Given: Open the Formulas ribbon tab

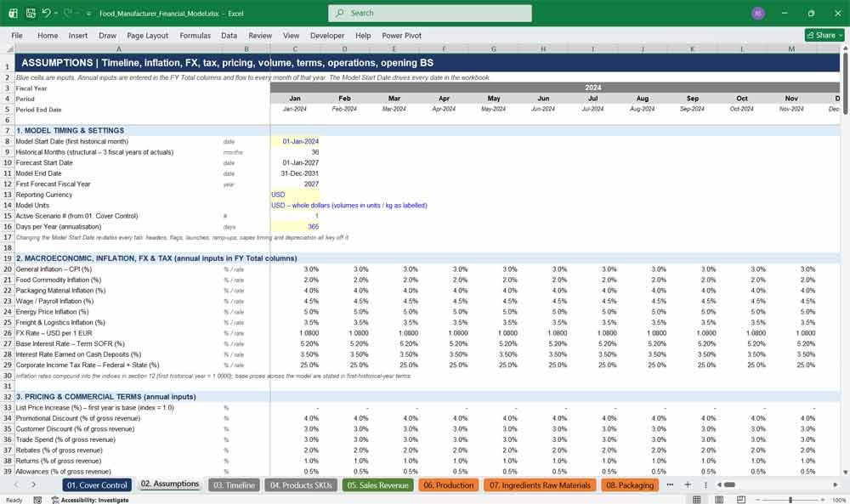Looking at the screenshot, I should (195, 35).
